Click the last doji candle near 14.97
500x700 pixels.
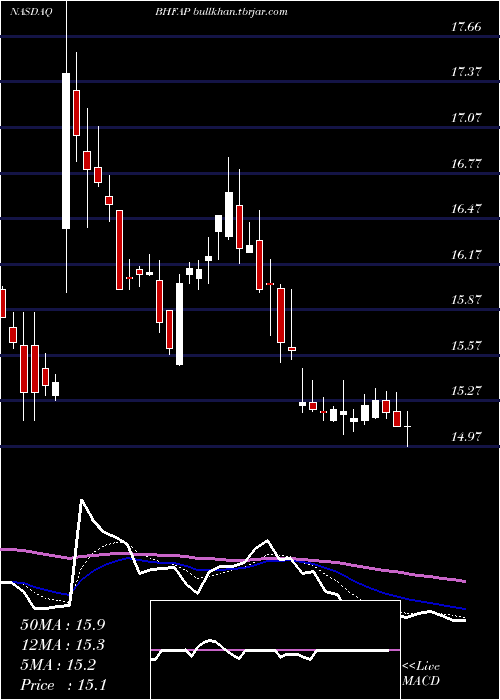[408, 429]
